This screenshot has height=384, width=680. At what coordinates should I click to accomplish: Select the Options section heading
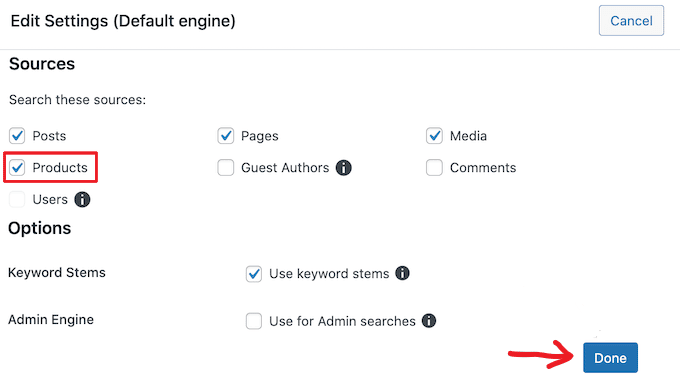39,228
